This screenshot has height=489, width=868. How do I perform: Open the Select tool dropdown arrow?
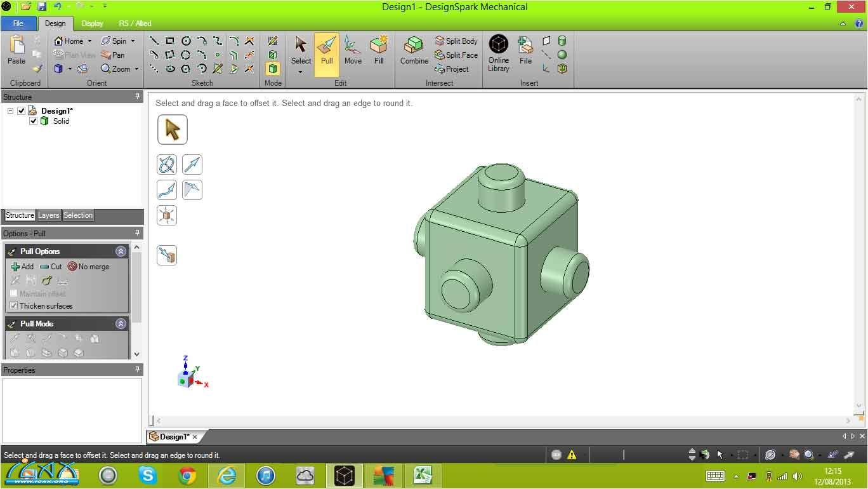(x=301, y=72)
